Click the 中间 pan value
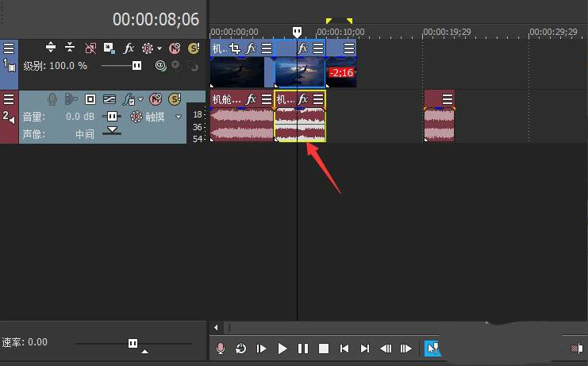The width and height of the screenshot is (588, 366). (85, 134)
